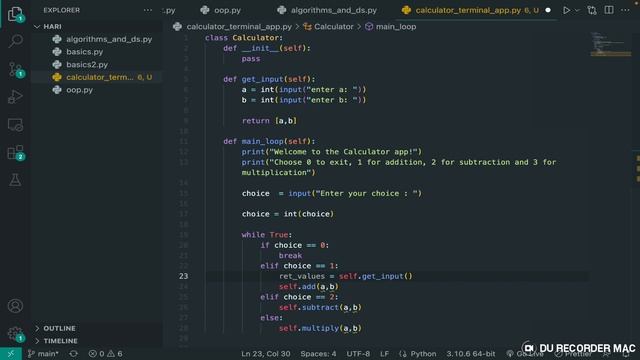Switch to the oop.py editor tab
640x360 pixels.
click(x=221, y=10)
